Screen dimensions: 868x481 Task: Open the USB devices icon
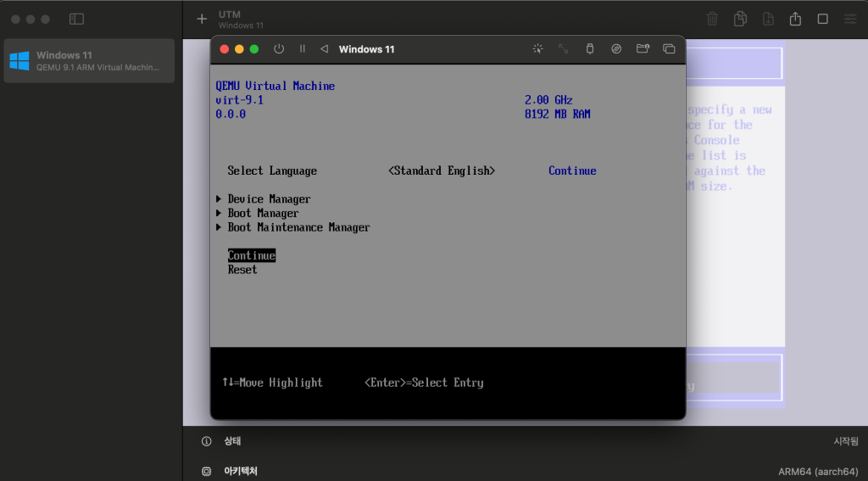(590, 48)
